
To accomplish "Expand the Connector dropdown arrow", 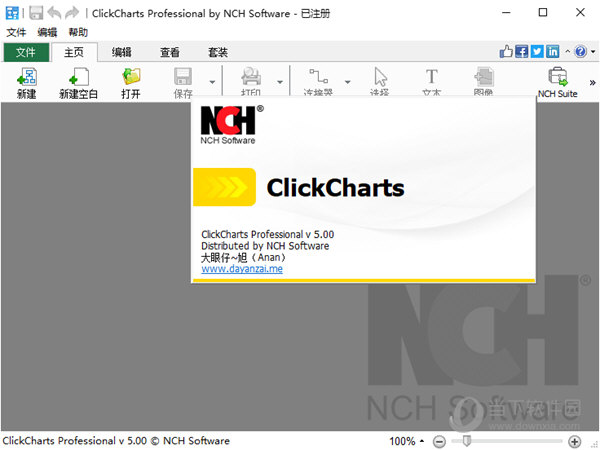I will click(x=347, y=82).
